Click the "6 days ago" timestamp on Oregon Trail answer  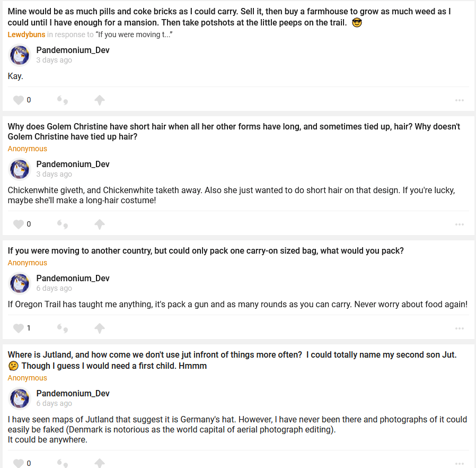[x=54, y=288]
